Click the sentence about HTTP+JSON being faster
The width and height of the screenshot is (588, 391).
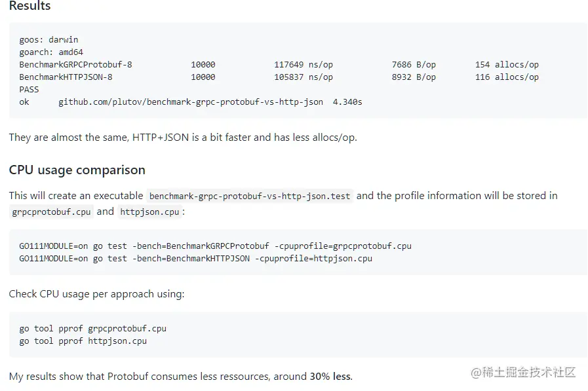tap(182, 138)
